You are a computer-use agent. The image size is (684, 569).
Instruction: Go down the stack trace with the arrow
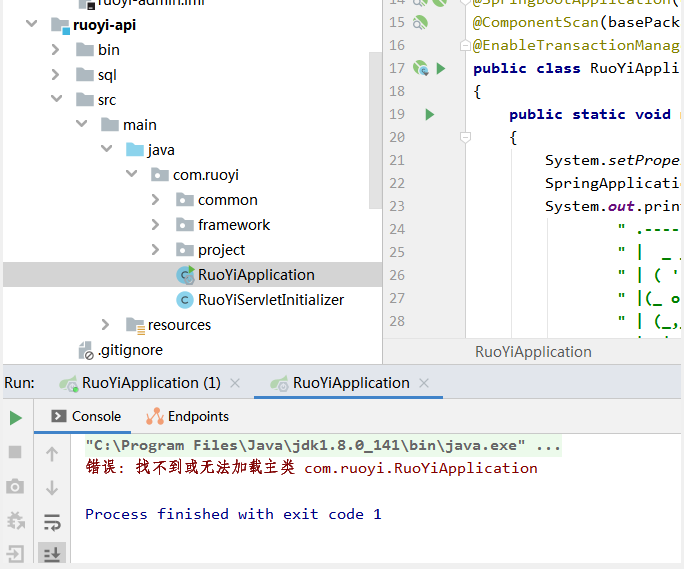[52, 487]
